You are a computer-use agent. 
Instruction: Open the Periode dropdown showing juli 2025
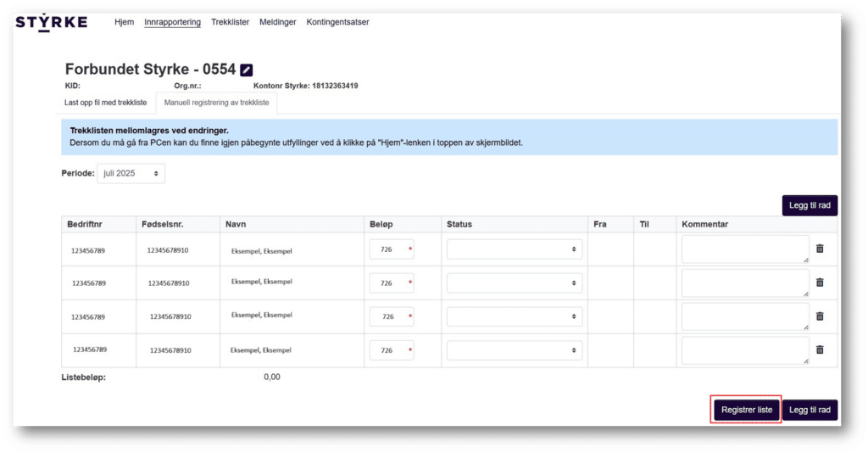131,173
